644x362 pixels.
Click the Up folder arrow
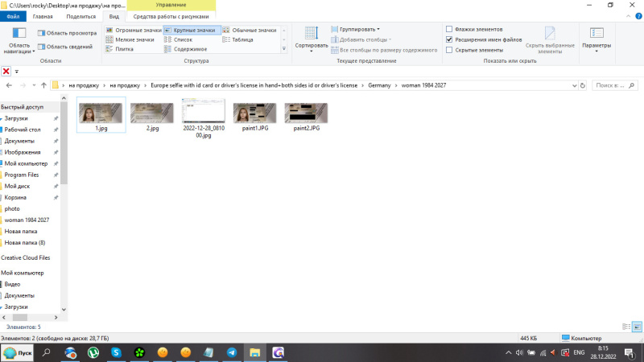tap(43, 85)
